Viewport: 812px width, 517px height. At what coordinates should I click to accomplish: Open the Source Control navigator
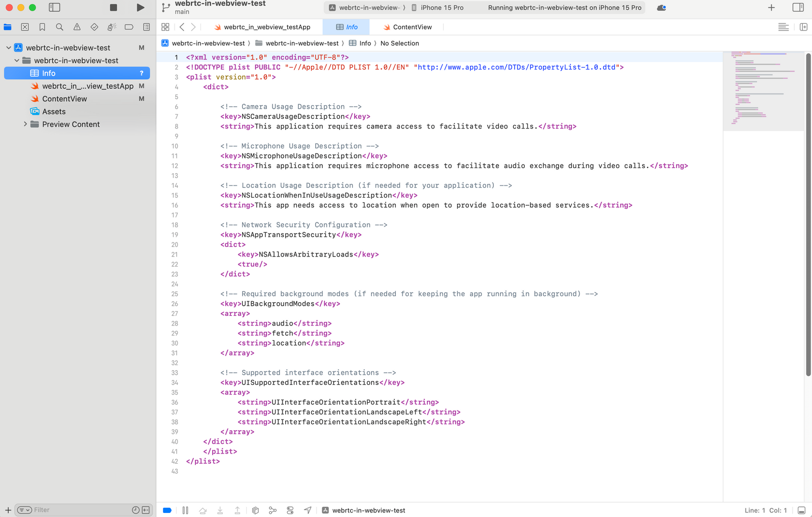pos(25,27)
